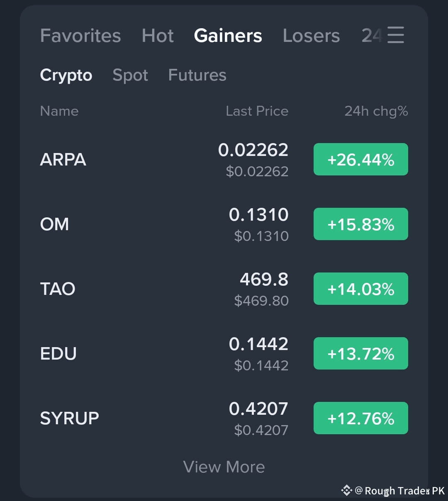The height and width of the screenshot is (501, 448).
Task: Open the SYRUP coin row
Action: tap(224, 418)
